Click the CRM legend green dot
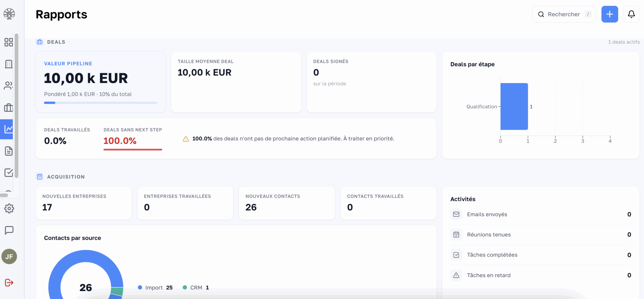Image resolution: width=644 pixels, height=299 pixels. tap(185, 287)
